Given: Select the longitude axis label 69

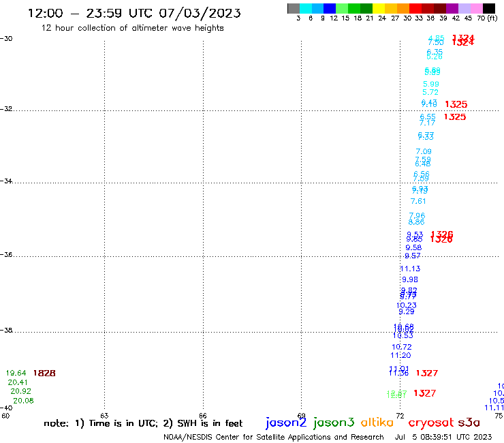Looking at the screenshot, I should point(301,416).
